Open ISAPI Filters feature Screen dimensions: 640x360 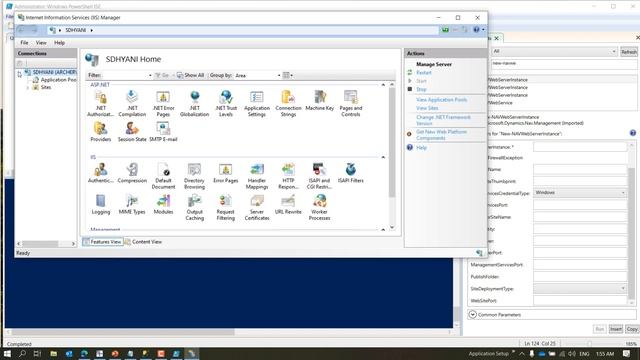[x=351, y=173]
